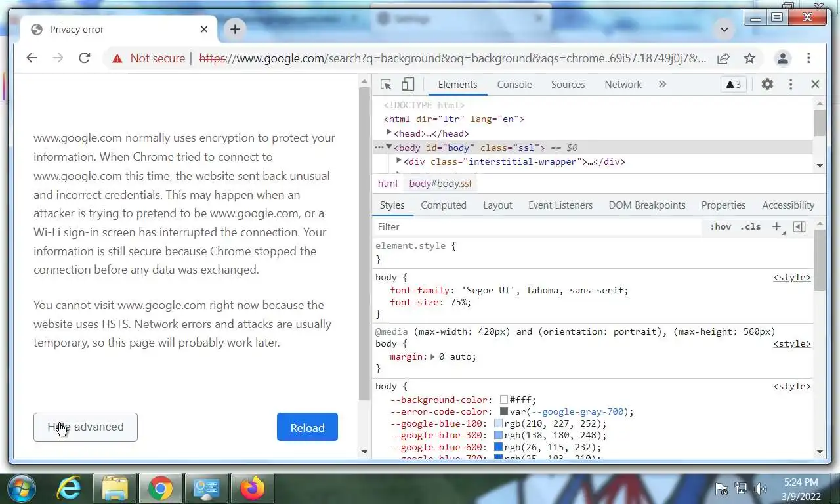Open the style source link for font-family rule

click(x=792, y=277)
